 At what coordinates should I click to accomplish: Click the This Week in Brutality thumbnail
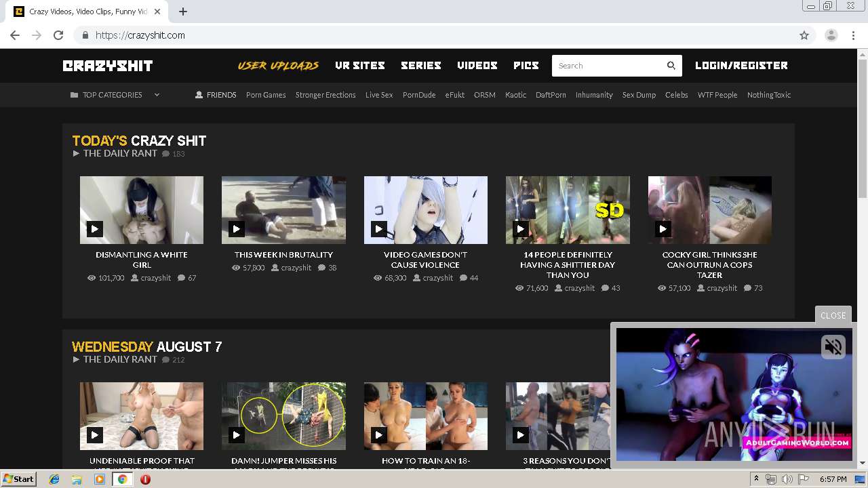coord(283,209)
